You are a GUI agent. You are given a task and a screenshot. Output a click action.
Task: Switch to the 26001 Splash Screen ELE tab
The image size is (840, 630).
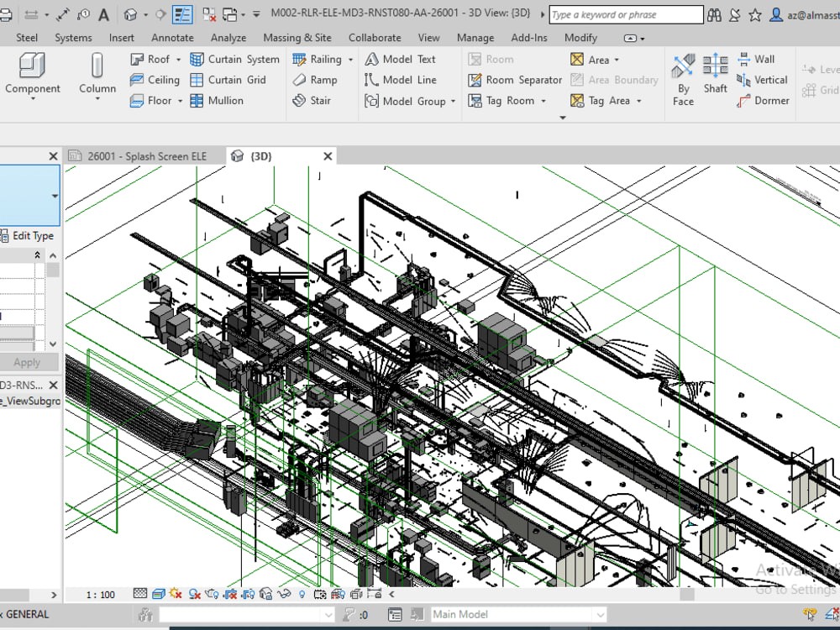point(143,155)
